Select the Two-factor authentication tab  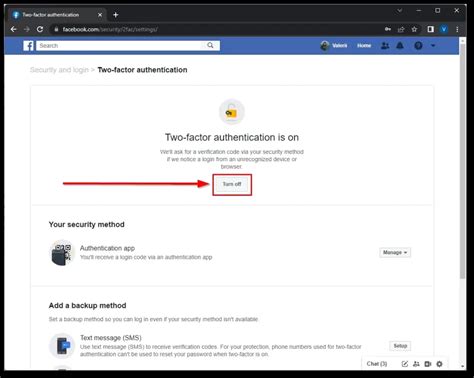click(x=57, y=15)
